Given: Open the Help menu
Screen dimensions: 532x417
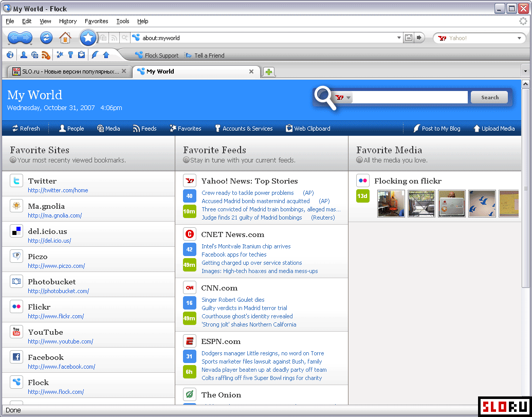Looking at the screenshot, I should pos(143,21).
